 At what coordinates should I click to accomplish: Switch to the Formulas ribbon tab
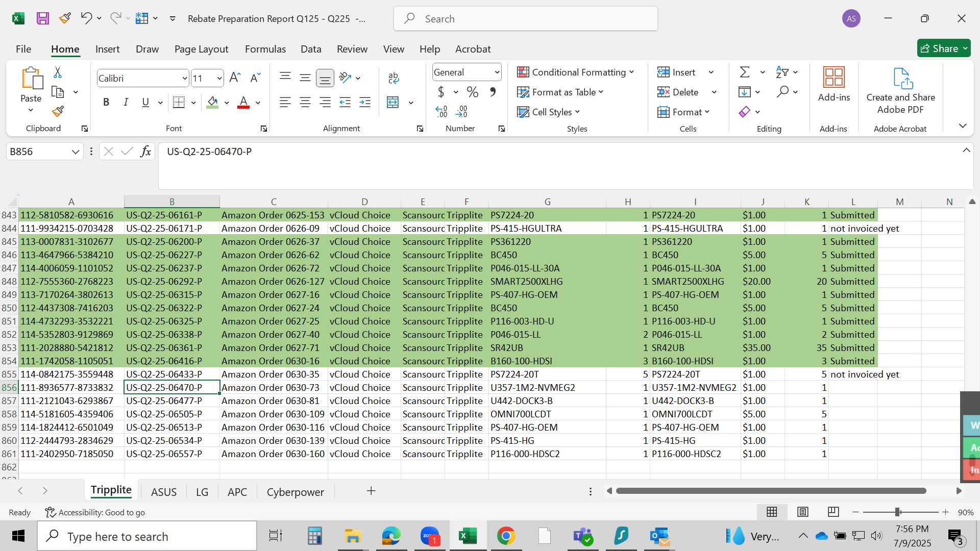point(265,49)
